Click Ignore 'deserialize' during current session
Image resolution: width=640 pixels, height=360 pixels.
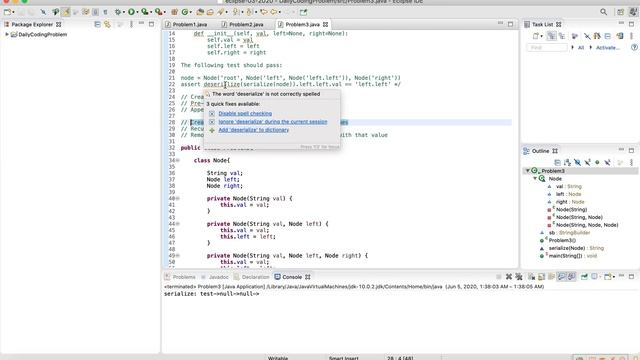pyautogui.click(x=273, y=122)
